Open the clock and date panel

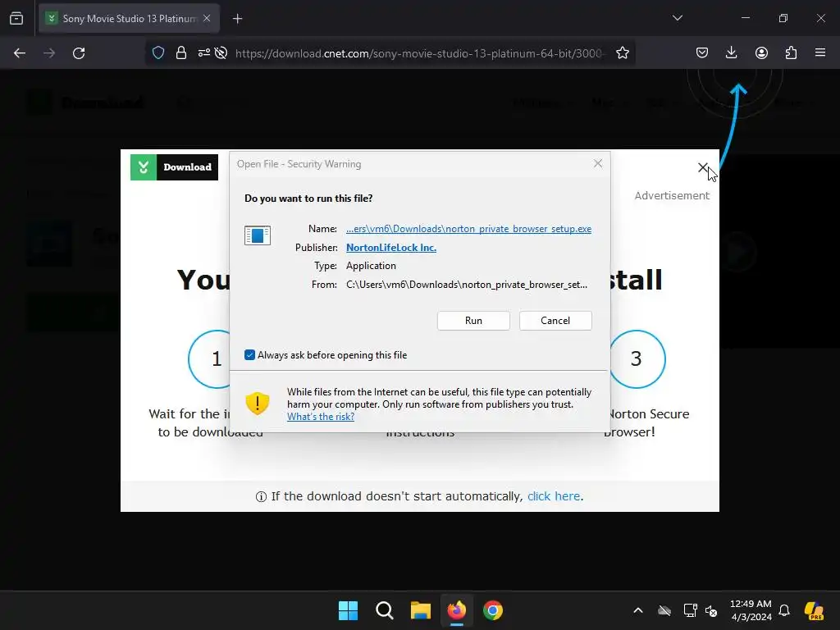click(751, 610)
